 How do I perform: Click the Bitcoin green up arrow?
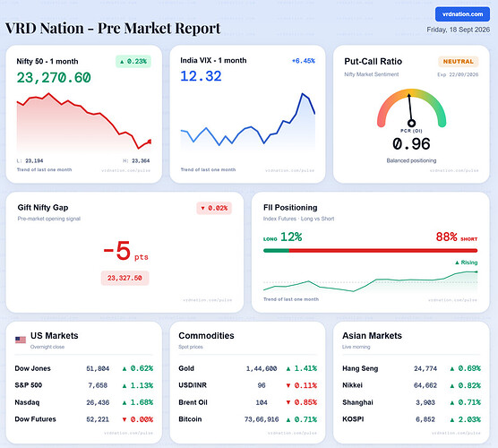(288, 419)
